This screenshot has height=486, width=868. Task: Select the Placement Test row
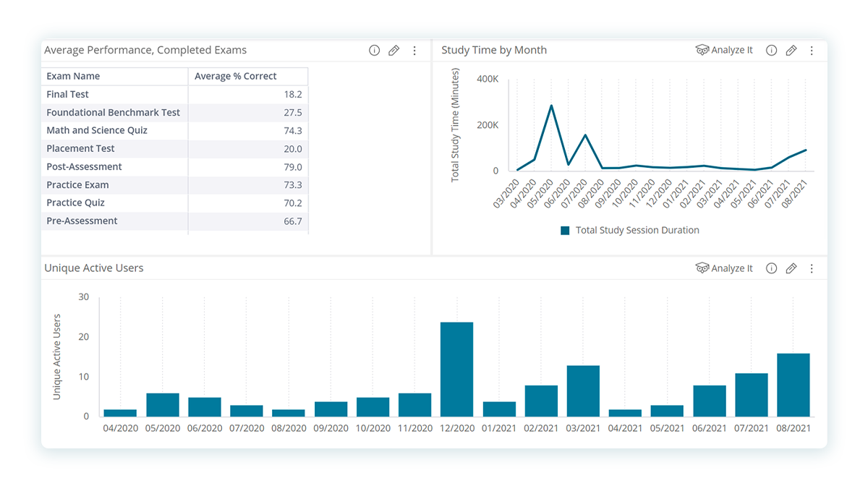point(175,149)
